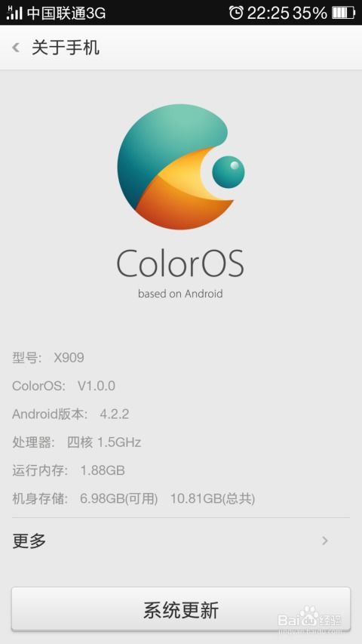Expand the 更多 chevron arrow
362x644 pixels.
325,541
